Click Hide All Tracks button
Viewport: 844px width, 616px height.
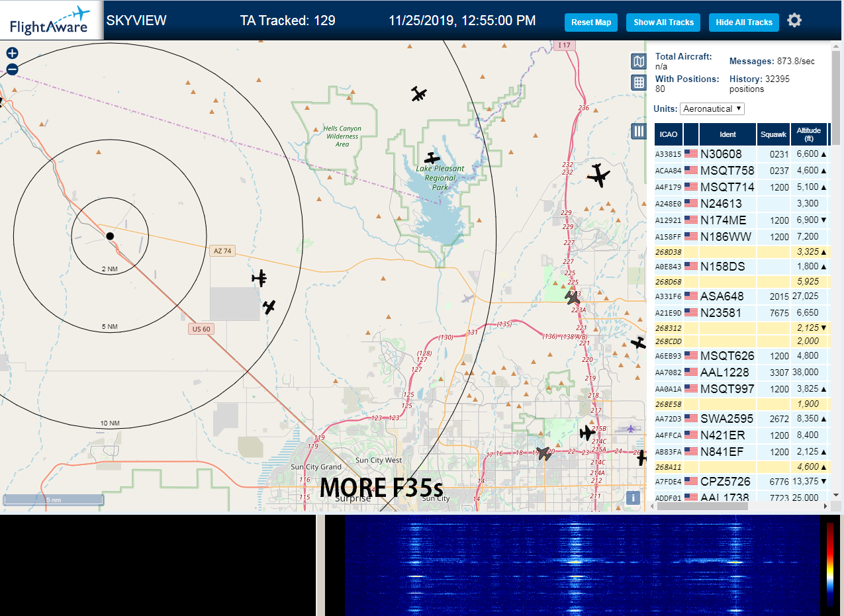[x=744, y=22]
